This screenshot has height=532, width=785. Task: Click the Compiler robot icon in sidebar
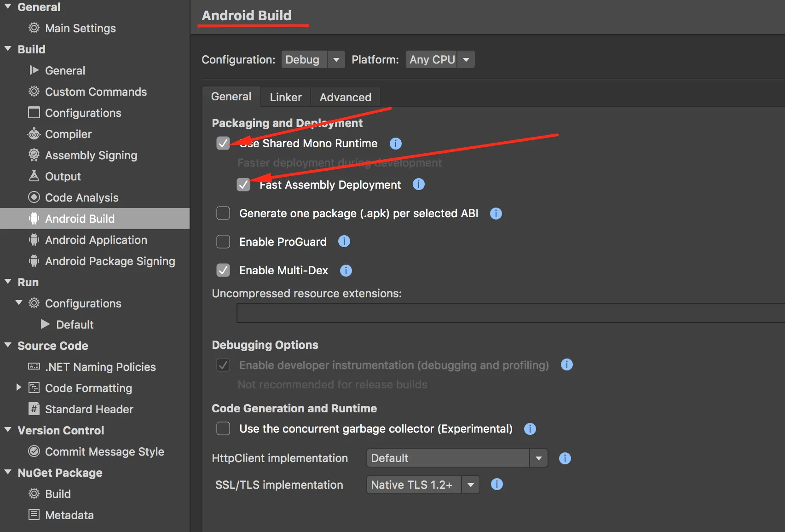[34, 134]
